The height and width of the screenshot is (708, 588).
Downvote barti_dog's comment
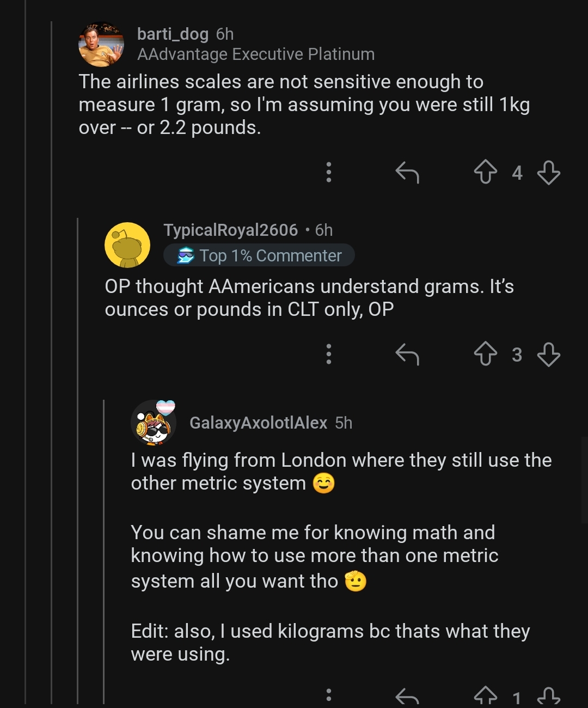tap(548, 173)
